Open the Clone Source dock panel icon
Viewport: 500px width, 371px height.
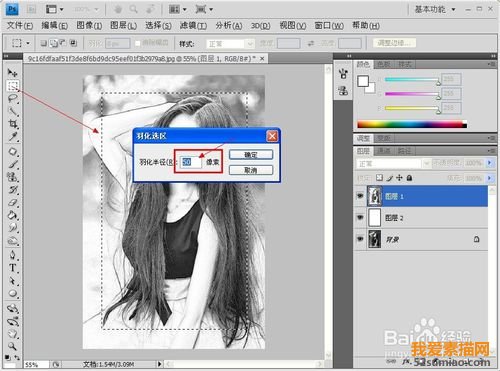pos(343,90)
